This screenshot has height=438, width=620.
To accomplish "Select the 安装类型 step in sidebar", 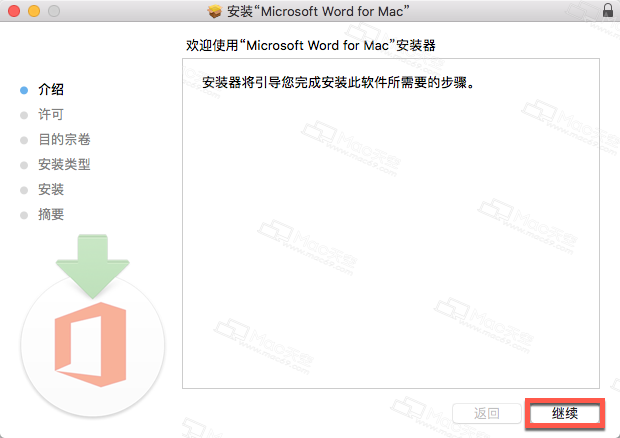I will pos(64,164).
